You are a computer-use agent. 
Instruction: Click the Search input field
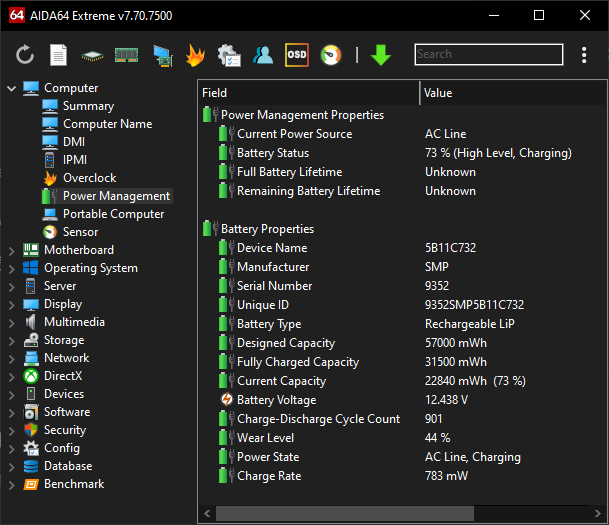(x=489, y=54)
